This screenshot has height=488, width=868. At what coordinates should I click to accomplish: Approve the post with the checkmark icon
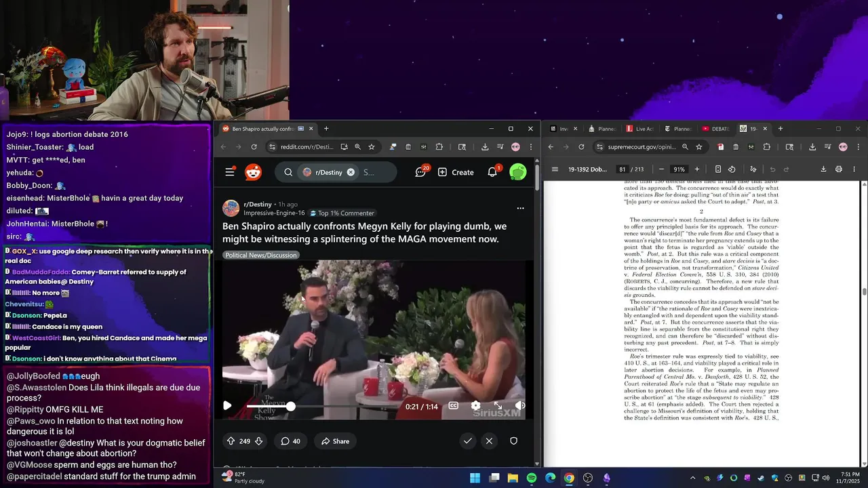(x=467, y=441)
